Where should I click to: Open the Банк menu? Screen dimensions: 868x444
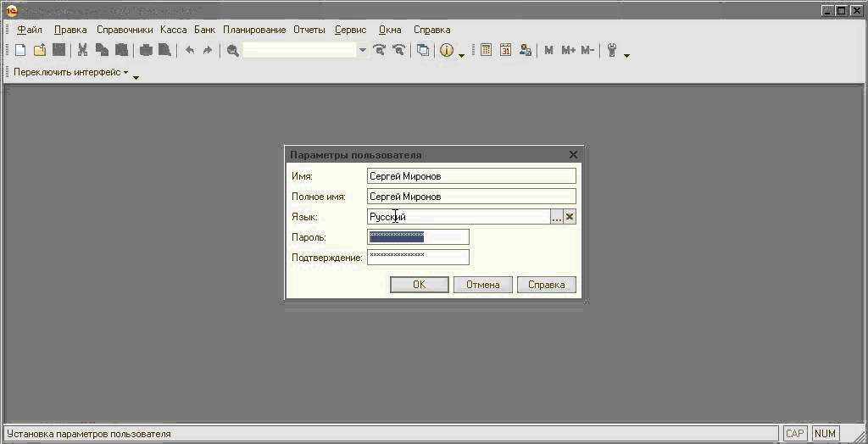(x=205, y=30)
